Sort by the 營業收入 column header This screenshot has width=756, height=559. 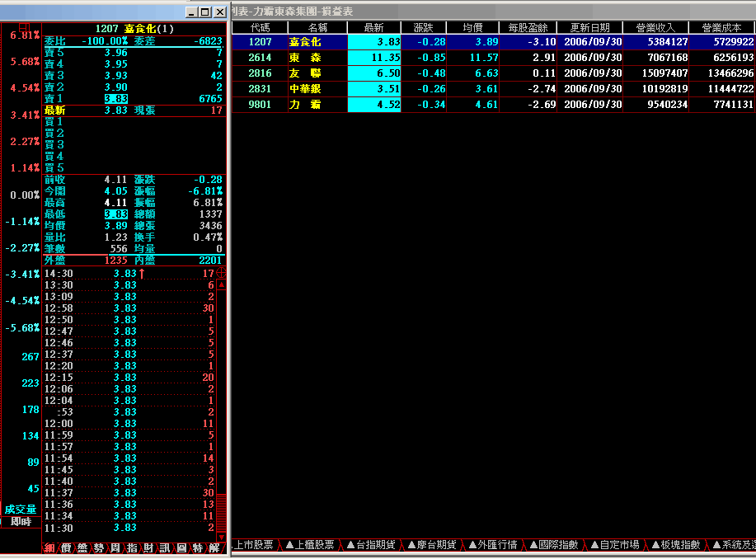tap(655, 27)
